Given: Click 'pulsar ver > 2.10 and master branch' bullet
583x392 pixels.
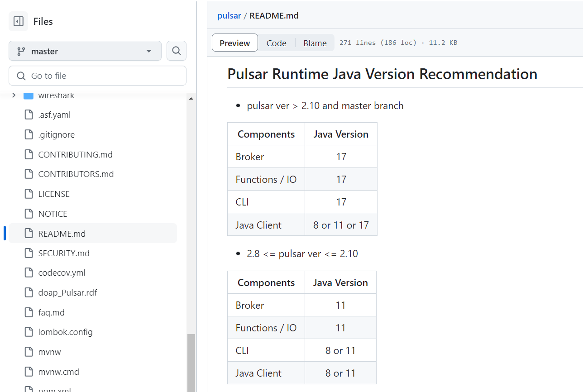Looking at the screenshot, I should point(325,106).
